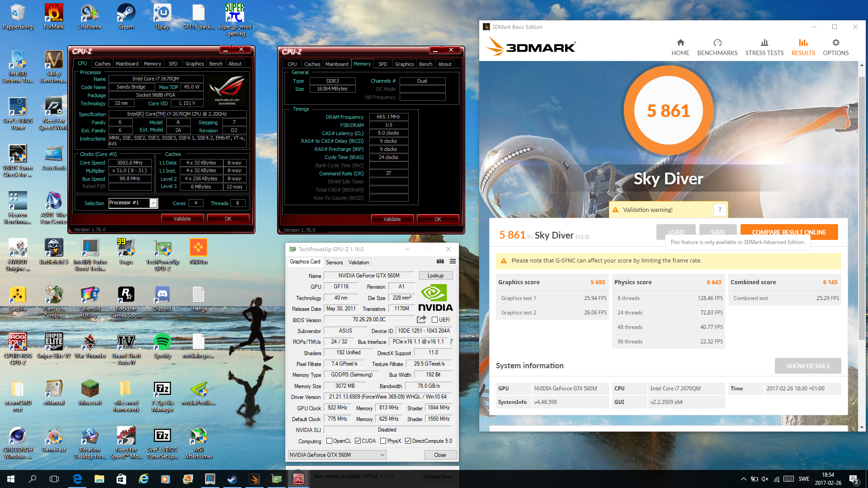Open Action Center notifications icon
The width and height of the screenshot is (868, 488).
(x=854, y=479)
